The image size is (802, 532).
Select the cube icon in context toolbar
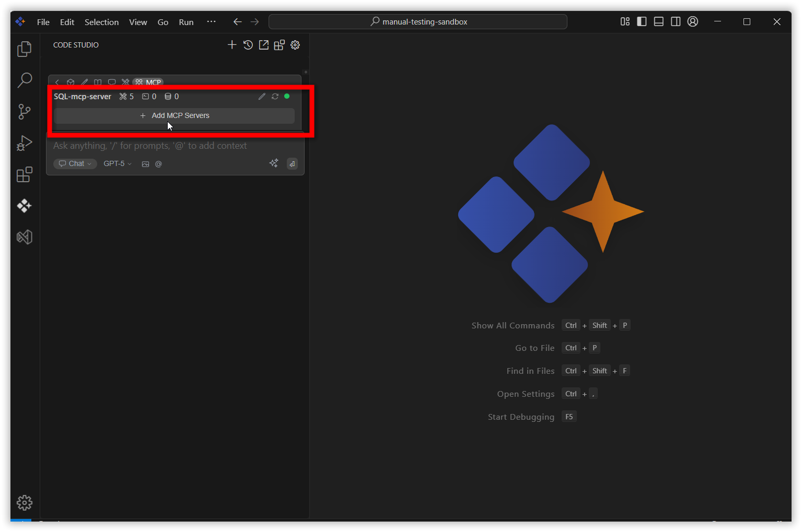pyautogui.click(x=71, y=82)
